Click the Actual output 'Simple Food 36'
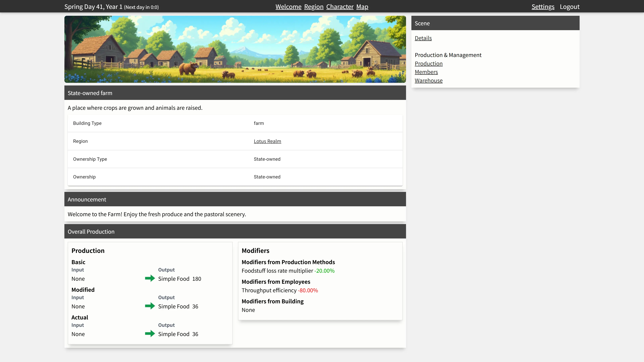This screenshot has height=362, width=644. point(178,334)
